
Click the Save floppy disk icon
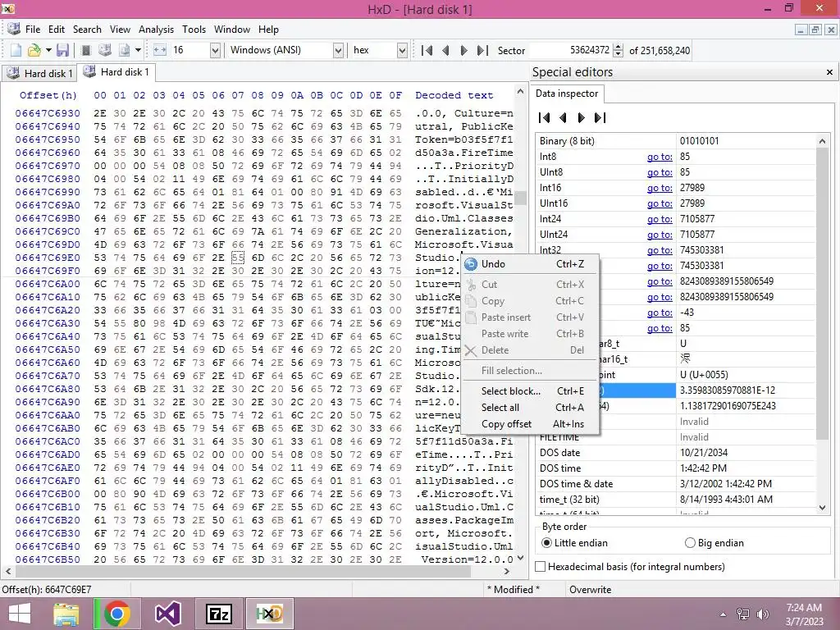62,50
